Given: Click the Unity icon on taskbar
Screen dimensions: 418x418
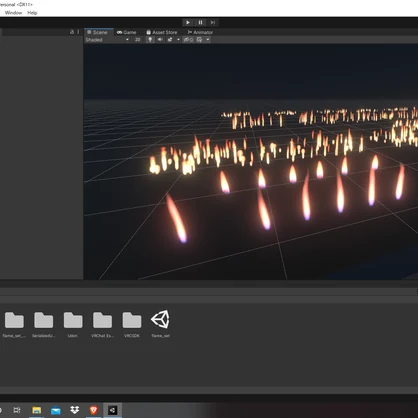Looking at the screenshot, I should [113, 410].
